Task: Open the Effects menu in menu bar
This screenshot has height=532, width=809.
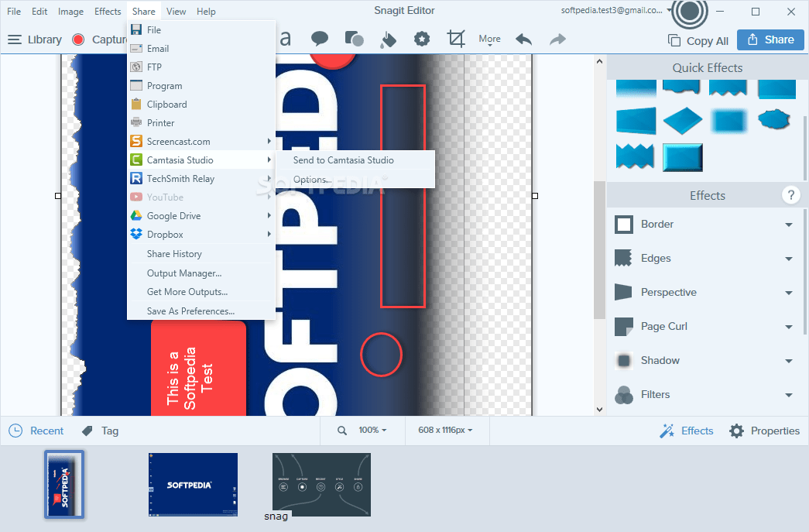Action: (x=108, y=12)
